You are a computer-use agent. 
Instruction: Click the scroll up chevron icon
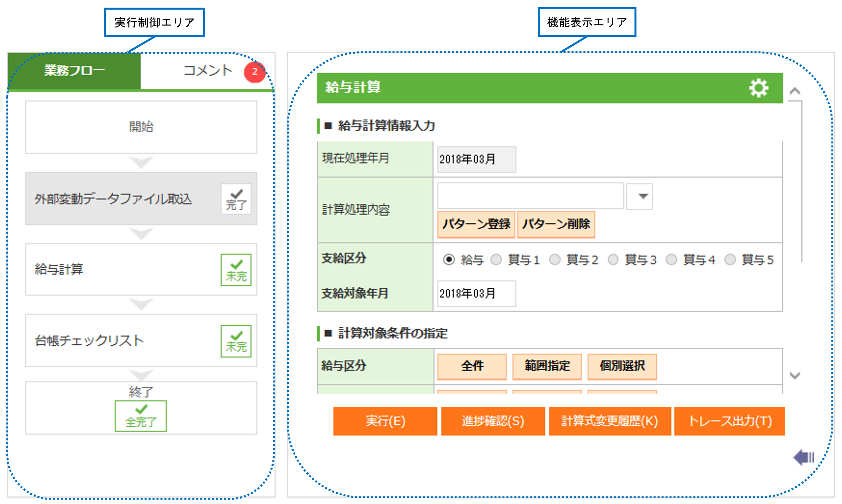pyautogui.click(x=794, y=91)
